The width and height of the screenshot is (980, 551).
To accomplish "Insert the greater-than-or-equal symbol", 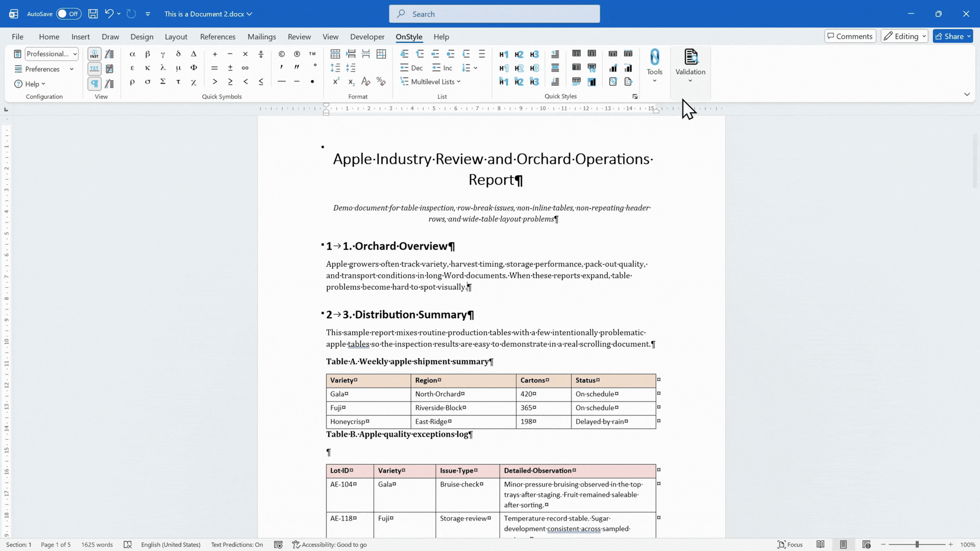I will click(x=230, y=82).
